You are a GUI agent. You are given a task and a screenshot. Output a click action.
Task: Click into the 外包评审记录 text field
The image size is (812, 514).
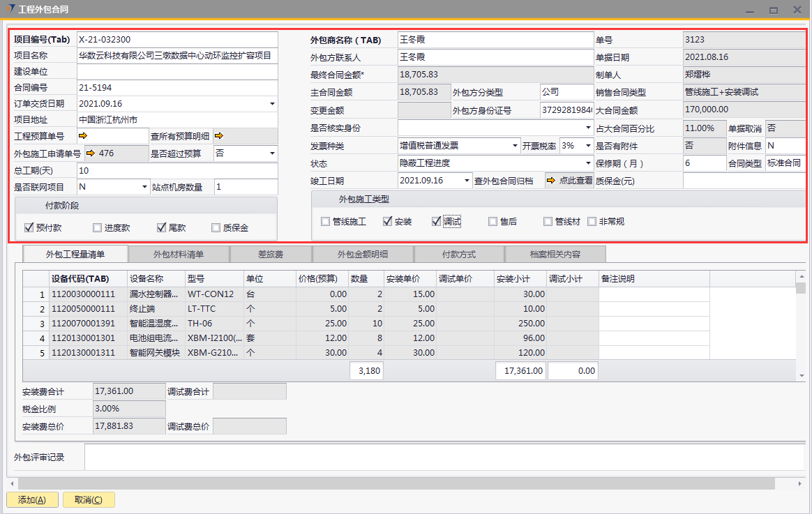(444, 458)
